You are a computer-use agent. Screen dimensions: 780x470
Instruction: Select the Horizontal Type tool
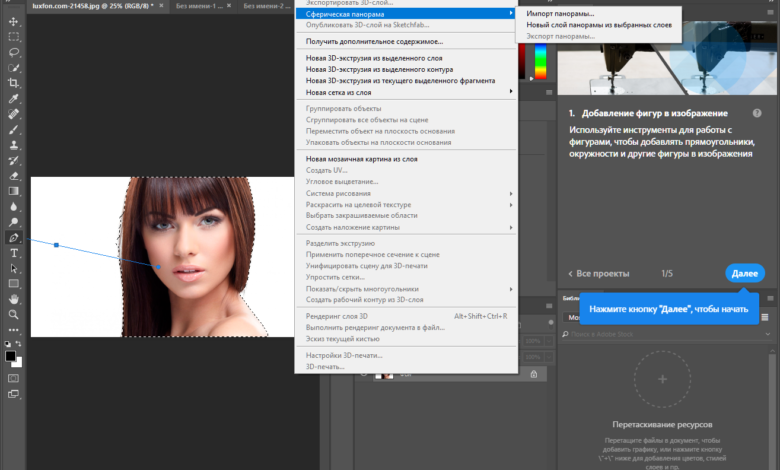tap(14, 254)
